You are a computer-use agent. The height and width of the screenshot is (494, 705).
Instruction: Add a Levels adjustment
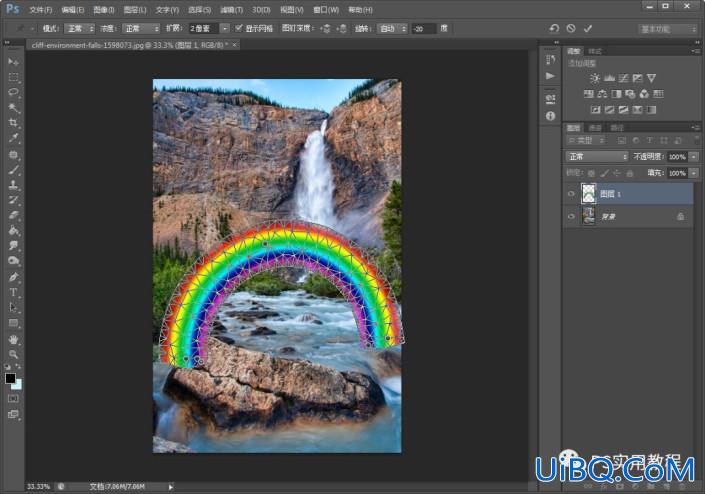[x=609, y=78]
